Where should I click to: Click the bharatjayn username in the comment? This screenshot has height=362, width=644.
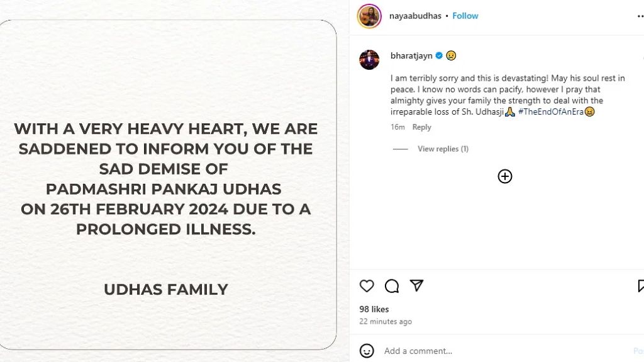pos(411,55)
